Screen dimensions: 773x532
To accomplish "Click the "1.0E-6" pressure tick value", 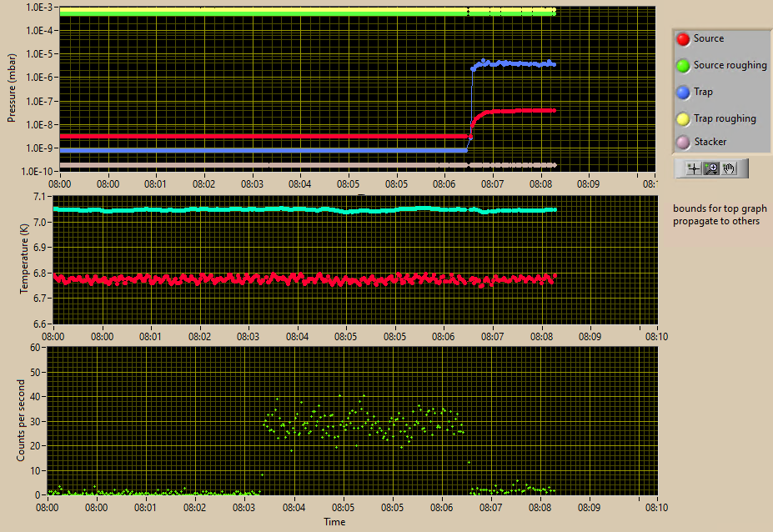I will pyautogui.click(x=40, y=78).
